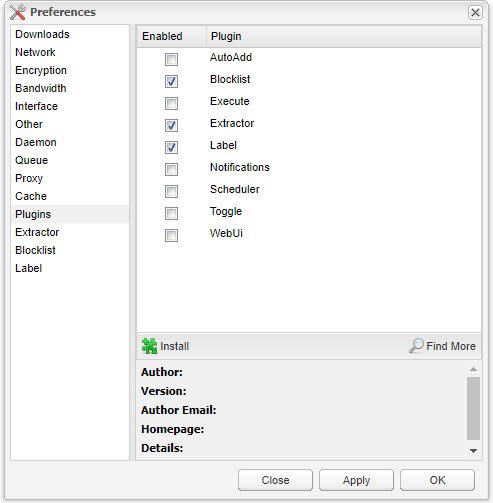Select the WebUi plugin name
This screenshot has height=503, width=493.
pyautogui.click(x=226, y=233)
